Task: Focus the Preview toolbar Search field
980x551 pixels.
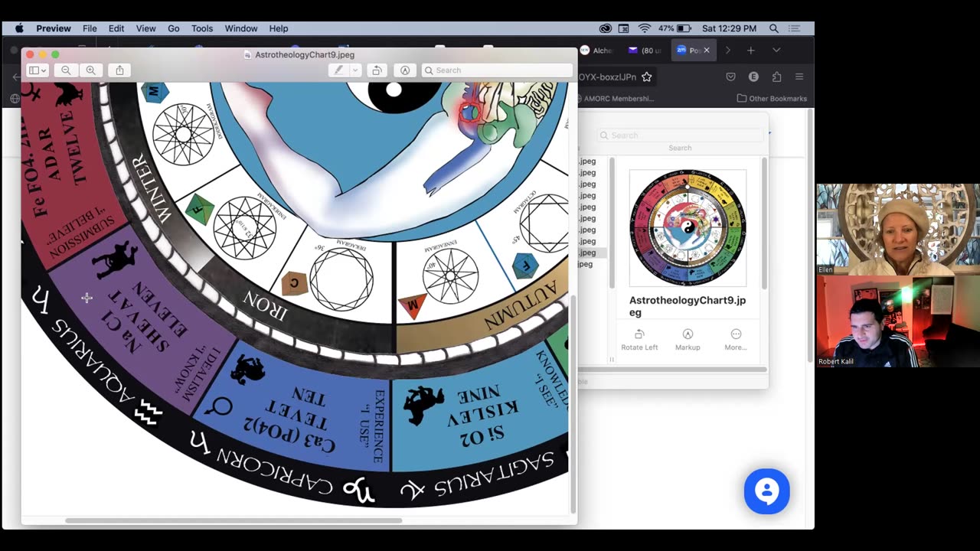Action: (x=496, y=70)
